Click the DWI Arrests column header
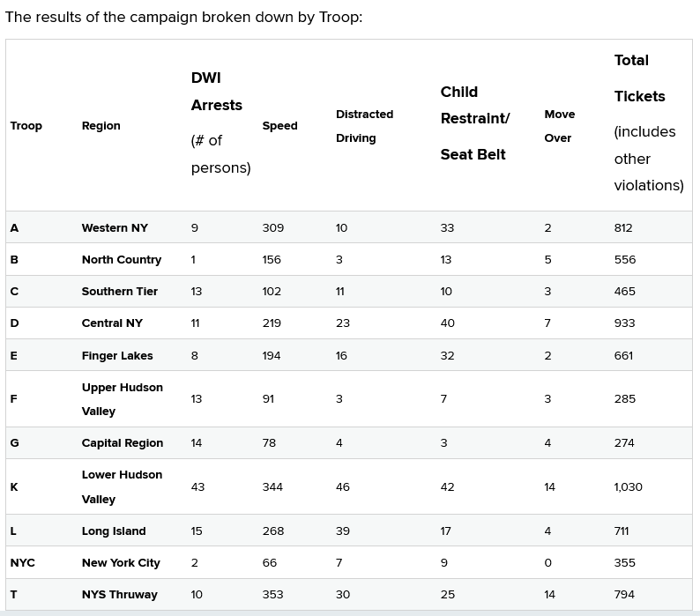700x616 pixels. (x=217, y=92)
